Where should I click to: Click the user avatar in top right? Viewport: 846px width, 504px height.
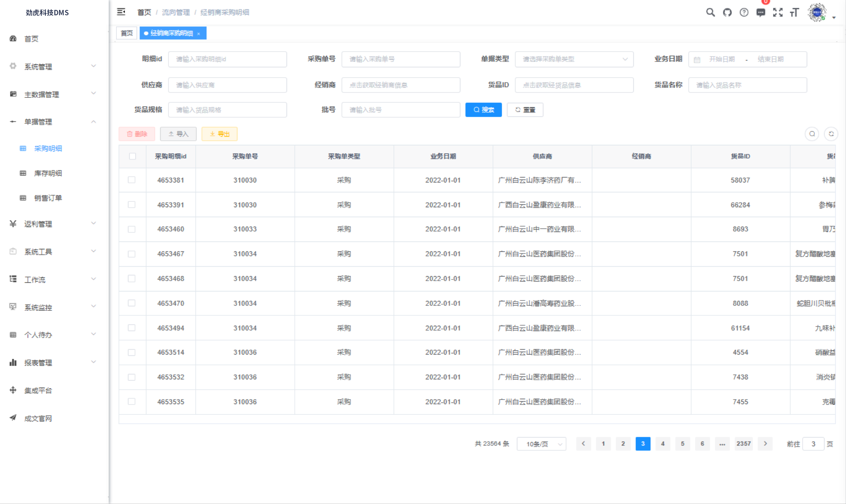(817, 12)
